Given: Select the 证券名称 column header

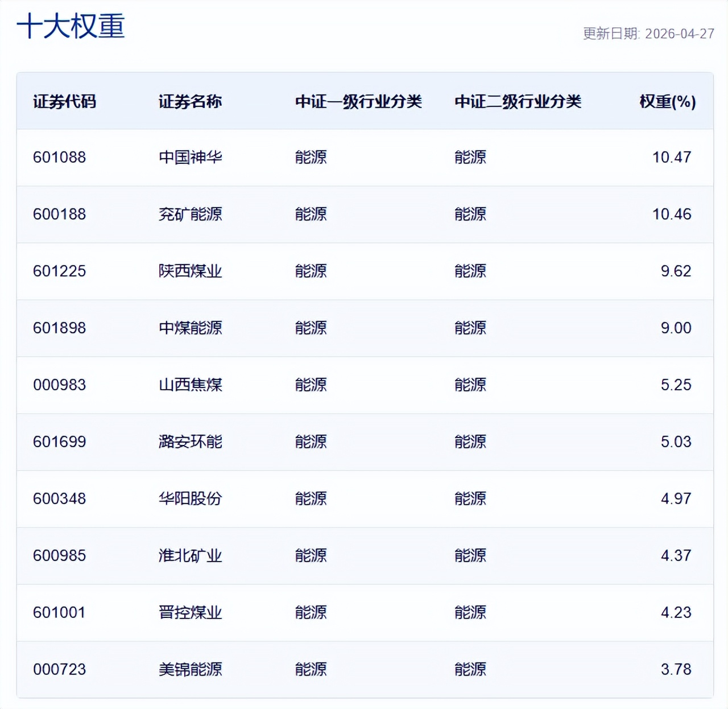Looking at the screenshot, I should [x=190, y=102].
